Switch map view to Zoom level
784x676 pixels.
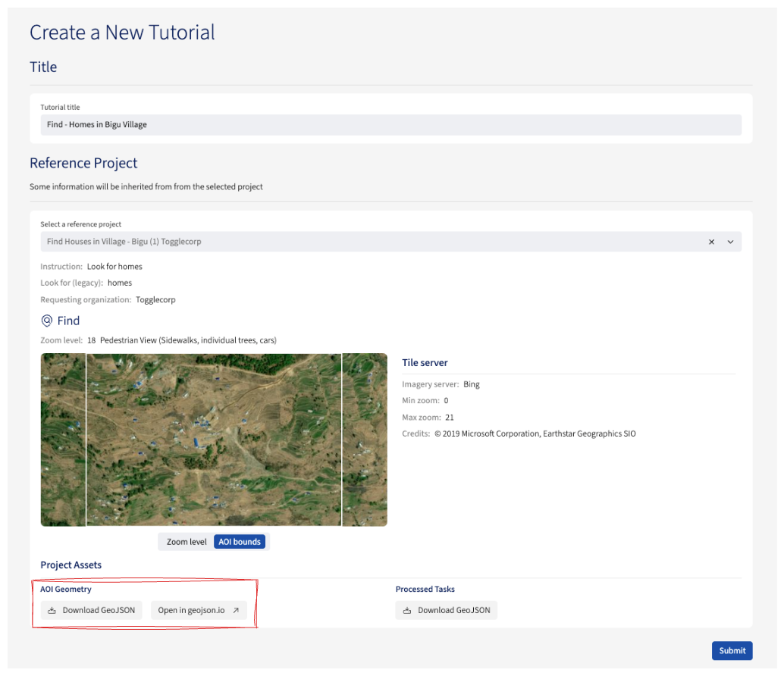coord(187,542)
